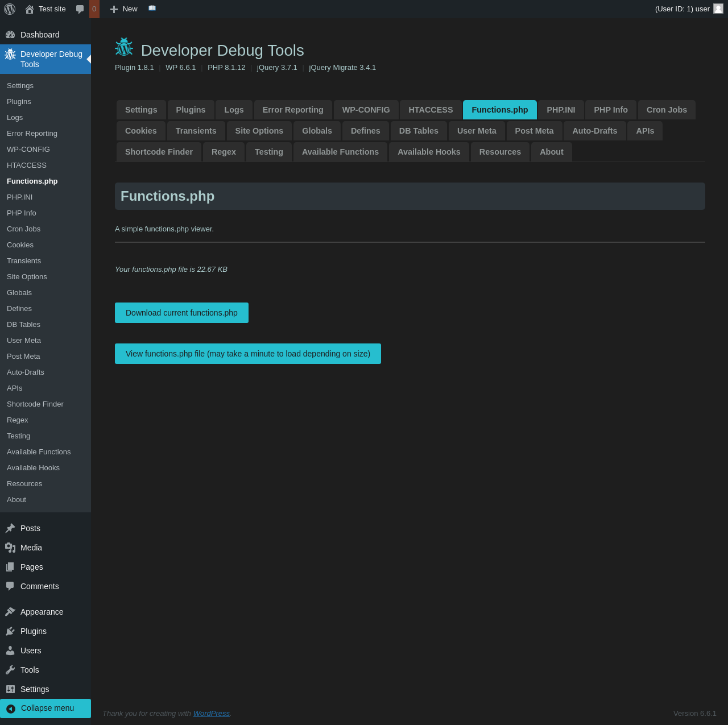This screenshot has height=725, width=728.
Task: Open Error Reporting in sidebar submenu
Action: click(32, 133)
